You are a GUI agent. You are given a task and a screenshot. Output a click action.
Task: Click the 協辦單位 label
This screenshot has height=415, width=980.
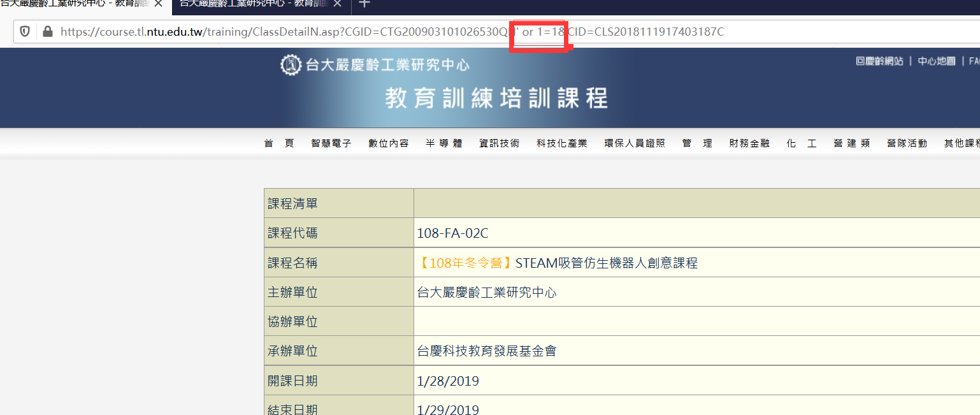coord(292,321)
